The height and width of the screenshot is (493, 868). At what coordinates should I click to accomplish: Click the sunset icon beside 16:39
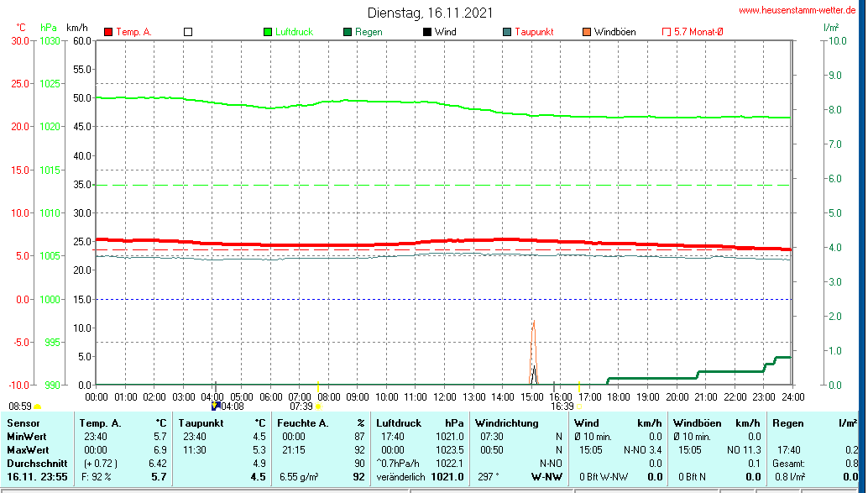click(579, 406)
